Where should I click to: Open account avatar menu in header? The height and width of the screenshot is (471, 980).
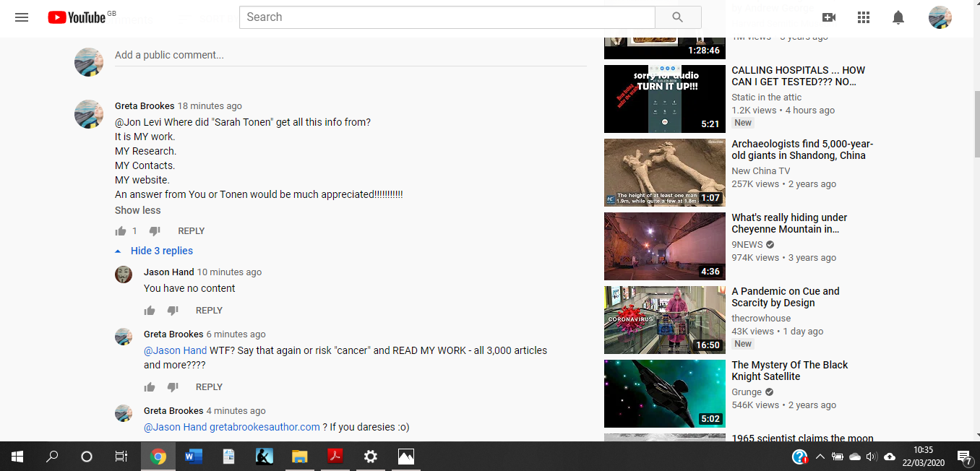pos(940,17)
